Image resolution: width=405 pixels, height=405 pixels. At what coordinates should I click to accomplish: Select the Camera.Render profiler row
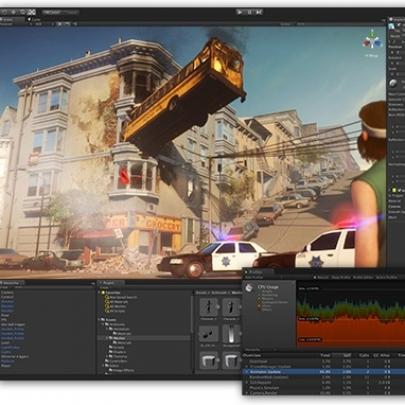323,393
